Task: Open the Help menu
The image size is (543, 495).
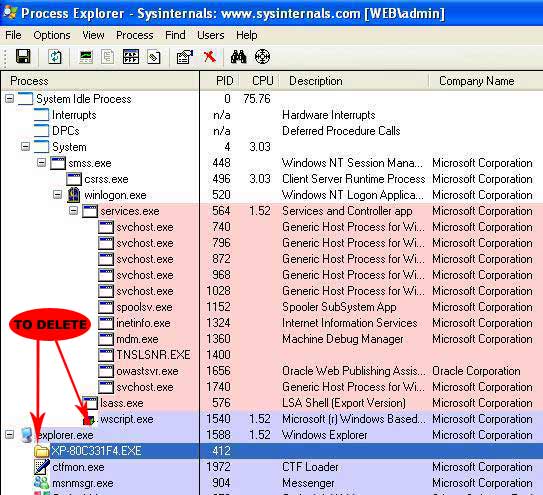Action: click(x=247, y=35)
